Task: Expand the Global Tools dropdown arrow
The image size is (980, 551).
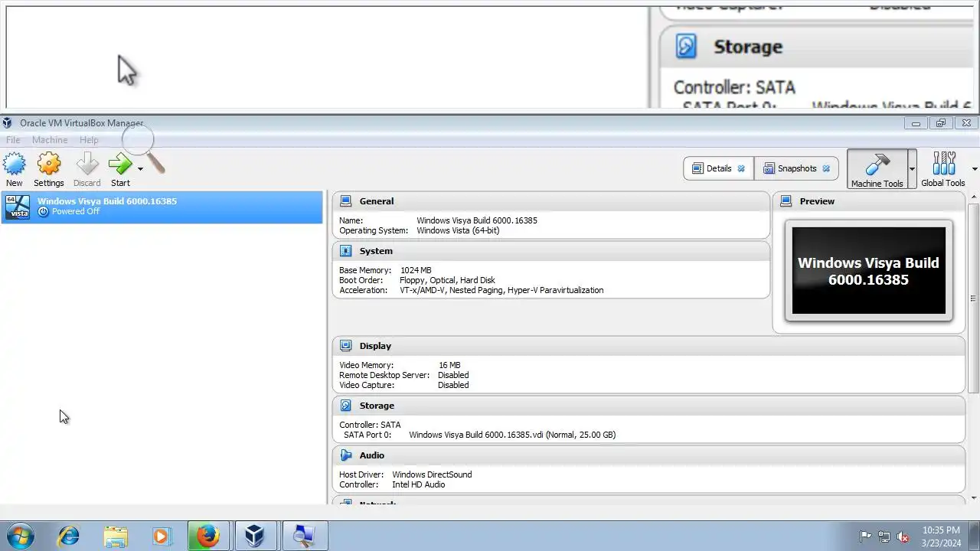Action: [974, 169]
